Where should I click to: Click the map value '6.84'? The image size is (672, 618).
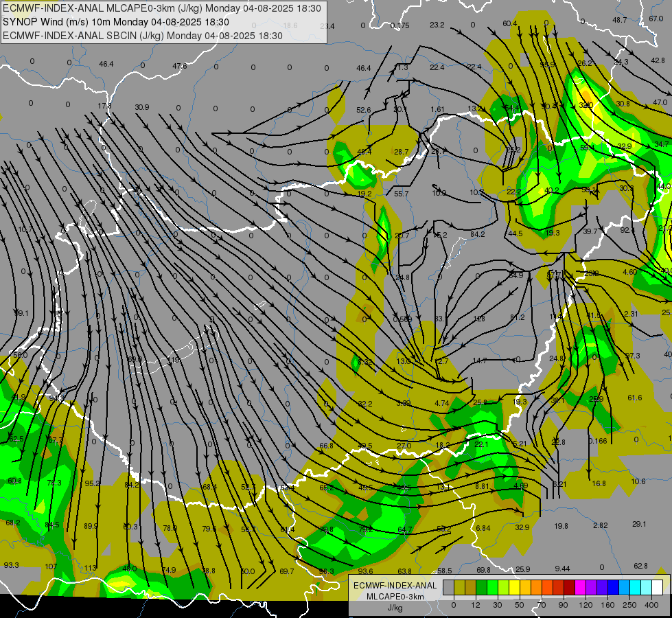coord(483,528)
